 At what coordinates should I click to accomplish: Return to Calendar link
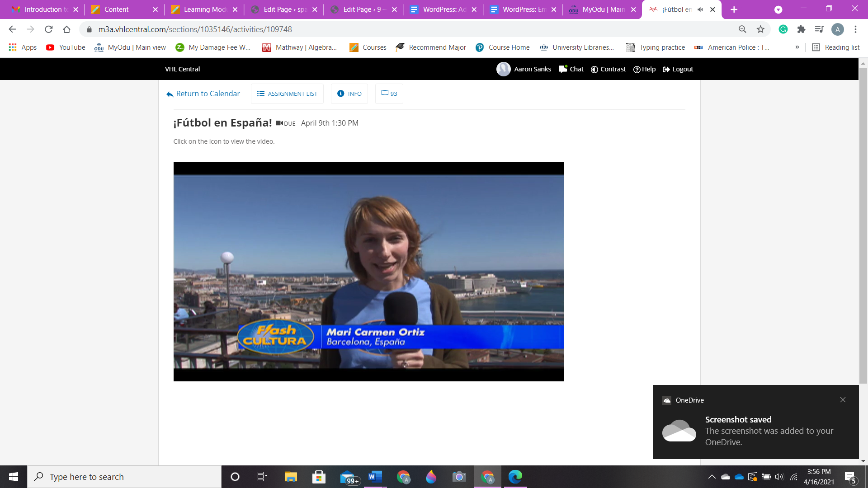click(x=203, y=94)
